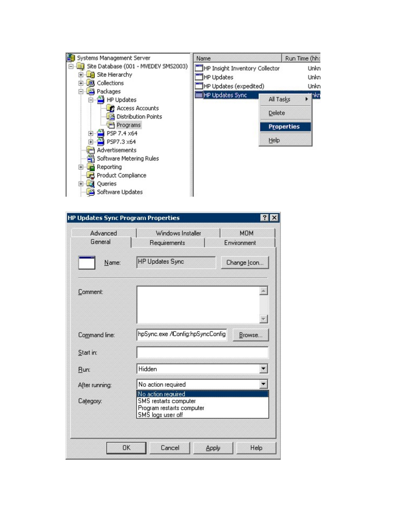Viewport: 411px width, 532px height.
Task: Choose Delete from context menu
Action: [x=285, y=113]
